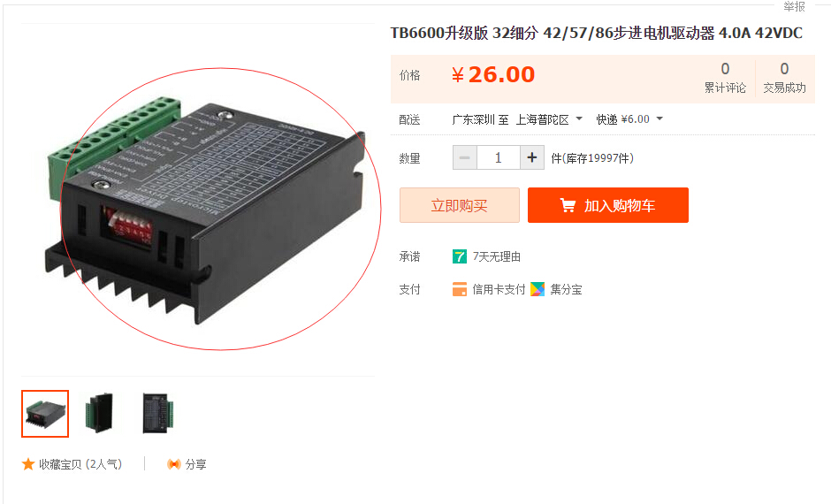
Task: Click the 立即购买 buy now button
Action: tap(460, 205)
